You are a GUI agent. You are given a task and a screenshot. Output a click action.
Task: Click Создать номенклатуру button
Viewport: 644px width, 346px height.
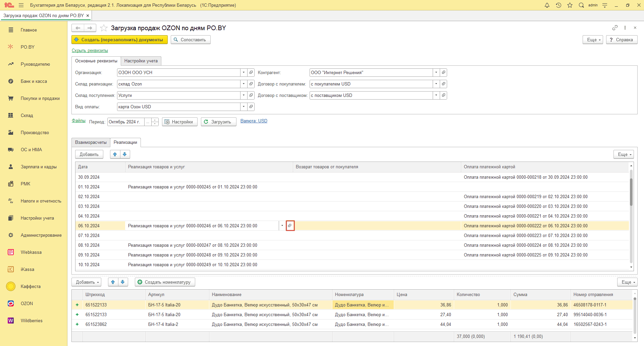coord(165,282)
